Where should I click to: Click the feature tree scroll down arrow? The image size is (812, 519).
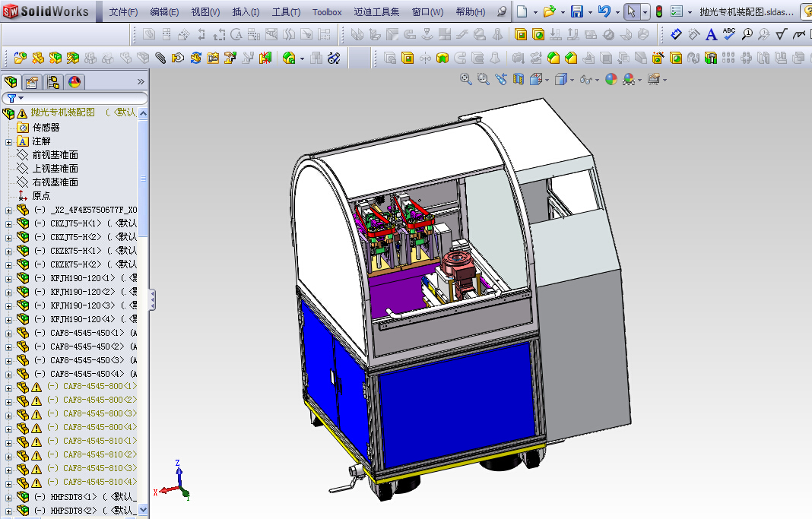[x=144, y=510]
